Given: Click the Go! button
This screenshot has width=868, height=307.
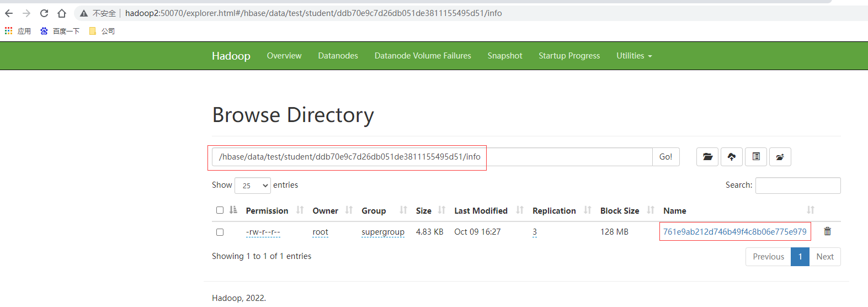Looking at the screenshot, I should (x=666, y=157).
